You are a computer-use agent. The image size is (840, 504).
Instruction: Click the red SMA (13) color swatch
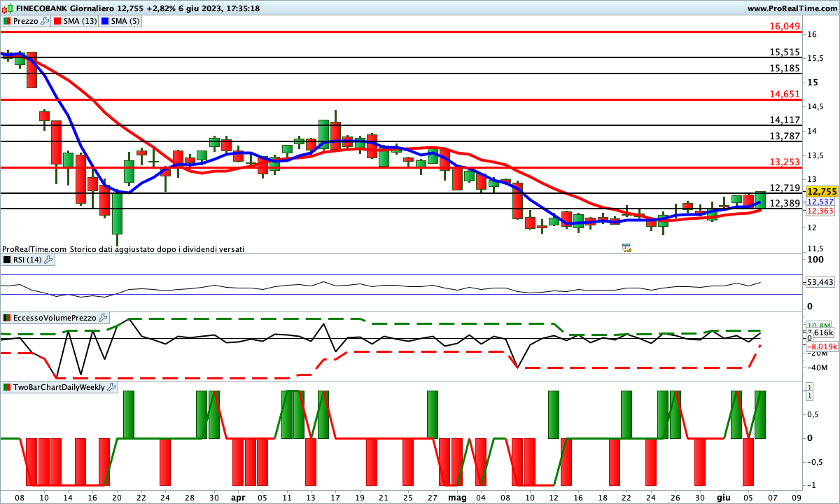tap(57, 21)
